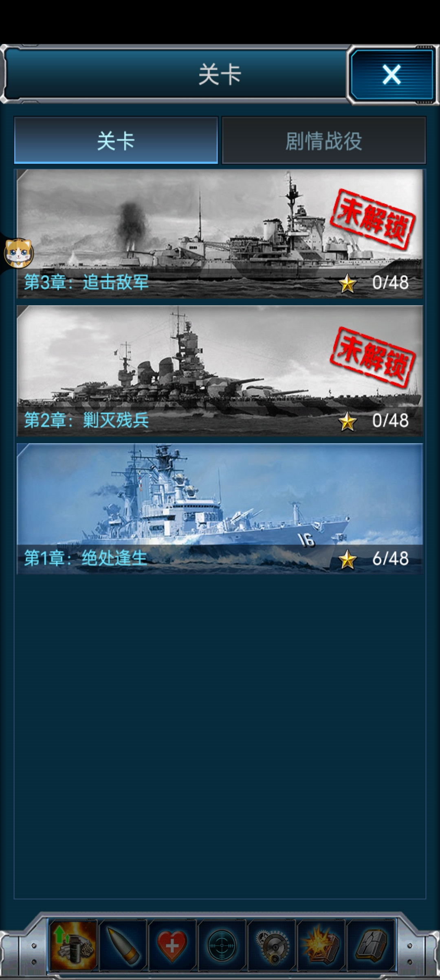This screenshot has height=980, width=440.
Task: Open locked chapter 第3章：追击敌军
Action: [220, 234]
